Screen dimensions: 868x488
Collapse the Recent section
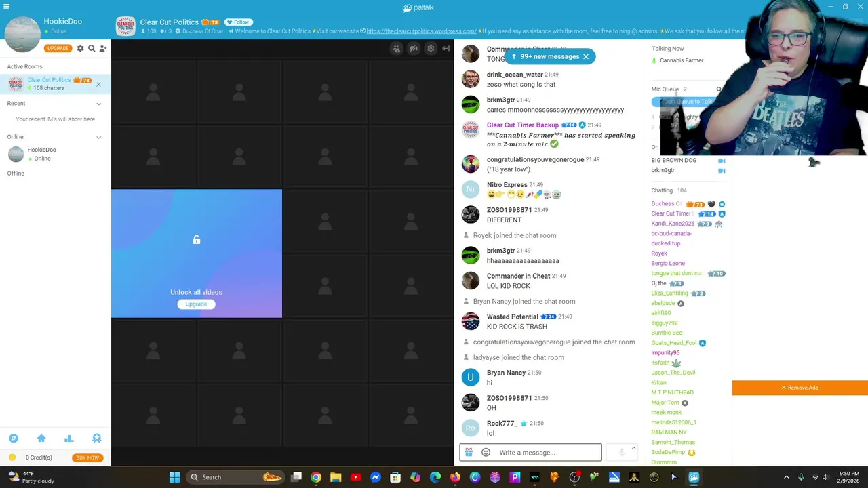pyautogui.click(x=98, y=104)
